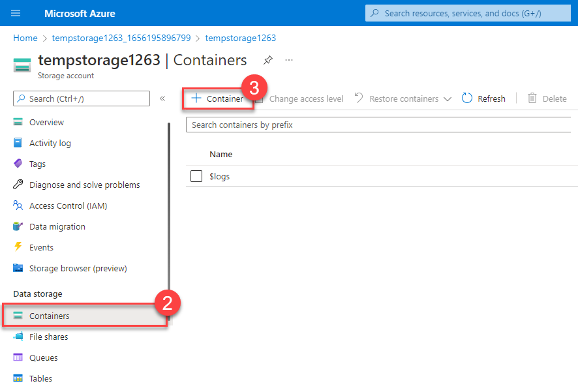
Task: Open the ellipsis more options menu
Action: tap(289, 61)
